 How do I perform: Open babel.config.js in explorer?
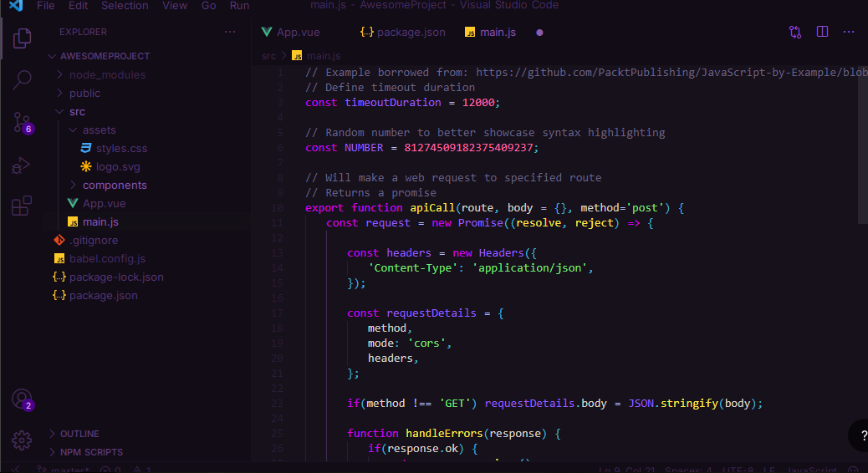pyautogui.click(x=107, y=258)
